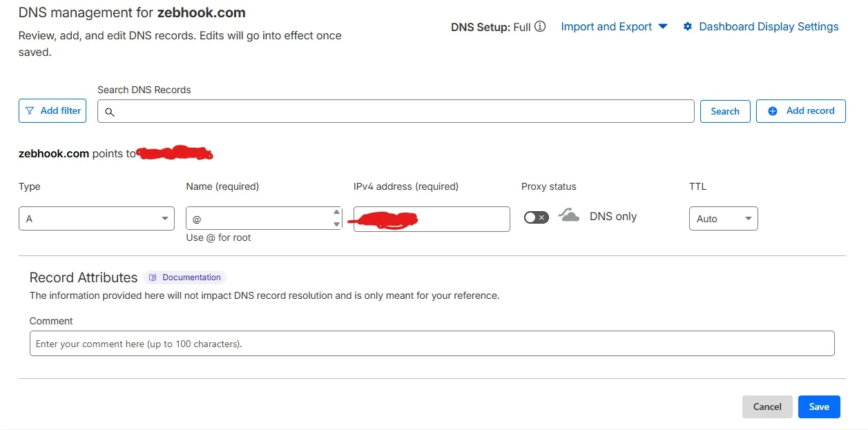Screen dimensions: 868x430
Task: Click the magnifying glass icon in search box
Action: [x=109, y=112]
